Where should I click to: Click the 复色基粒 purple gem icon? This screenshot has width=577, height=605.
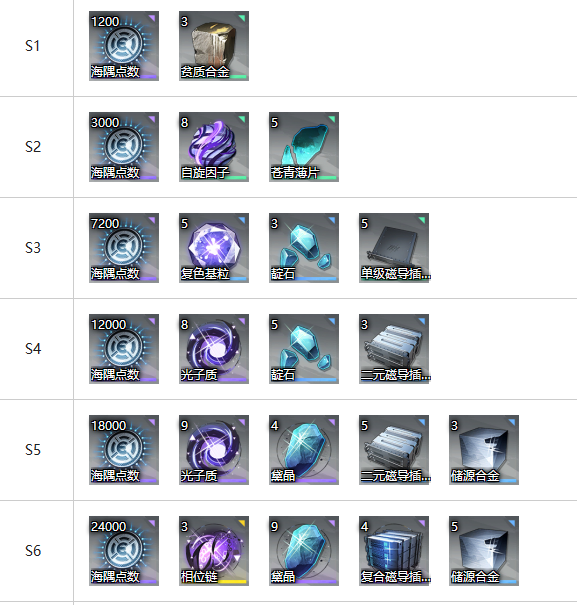click(x=214, y=248)
